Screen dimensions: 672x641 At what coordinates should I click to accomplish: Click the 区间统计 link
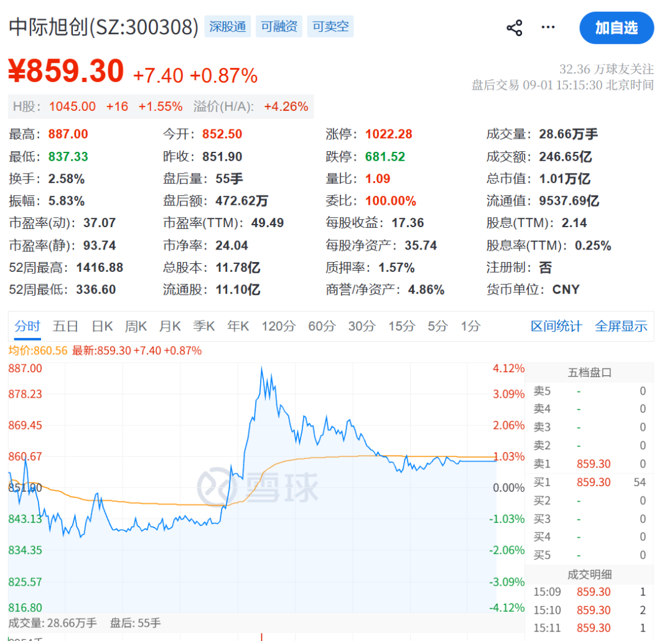[556, 326]
